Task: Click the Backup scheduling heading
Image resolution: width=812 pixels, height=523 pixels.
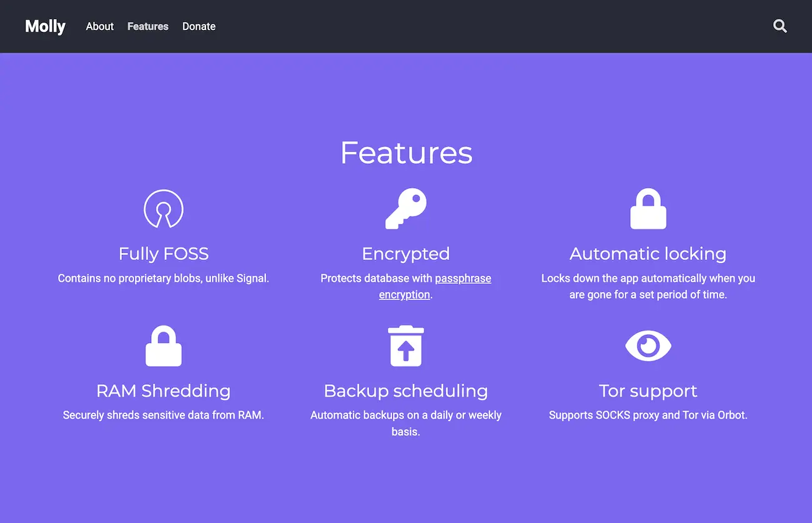Action: tap(406, 391)
